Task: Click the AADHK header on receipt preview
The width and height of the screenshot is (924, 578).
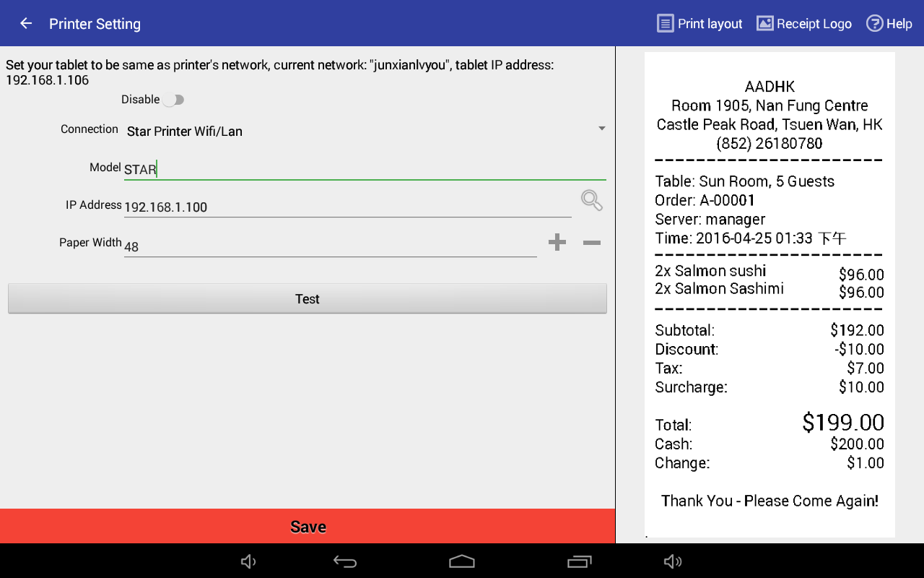Action: click(x=770, y=87)
